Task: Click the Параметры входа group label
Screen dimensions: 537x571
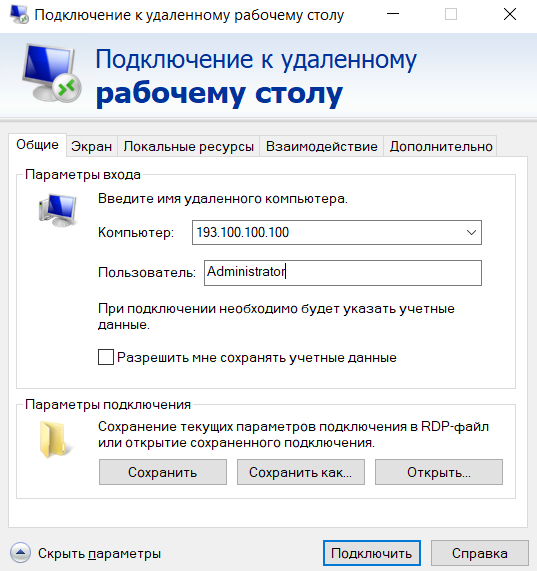Action: tap(83, 175)
